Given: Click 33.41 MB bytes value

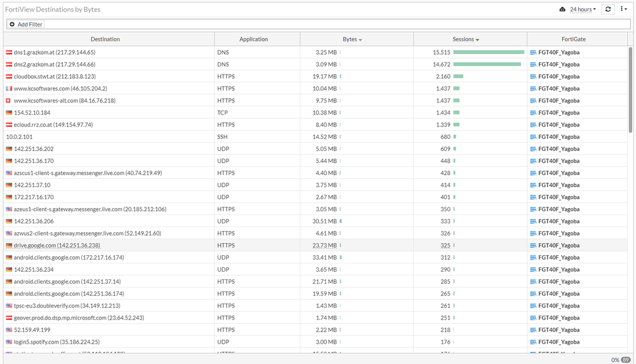Looking at the screenshot, I should click(325, 257).
